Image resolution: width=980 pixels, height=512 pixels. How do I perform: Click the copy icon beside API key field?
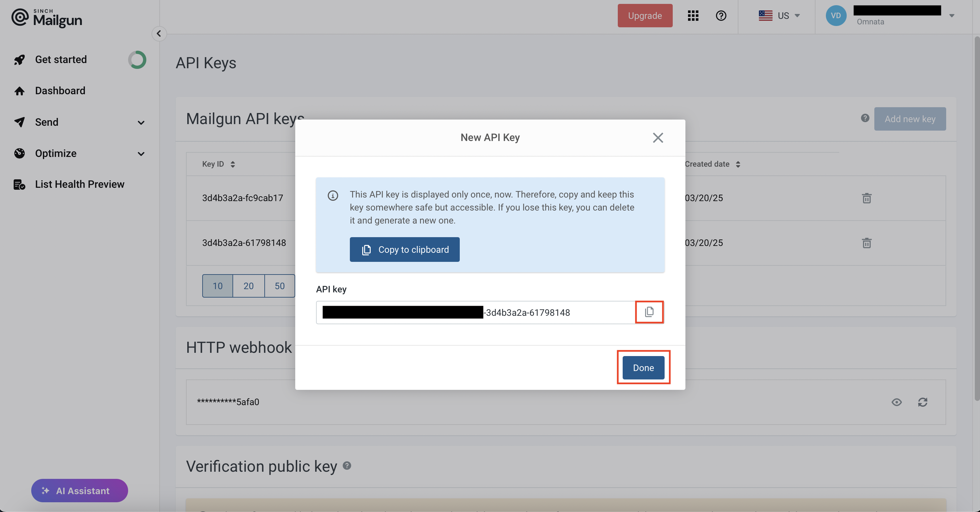(649, 312)
